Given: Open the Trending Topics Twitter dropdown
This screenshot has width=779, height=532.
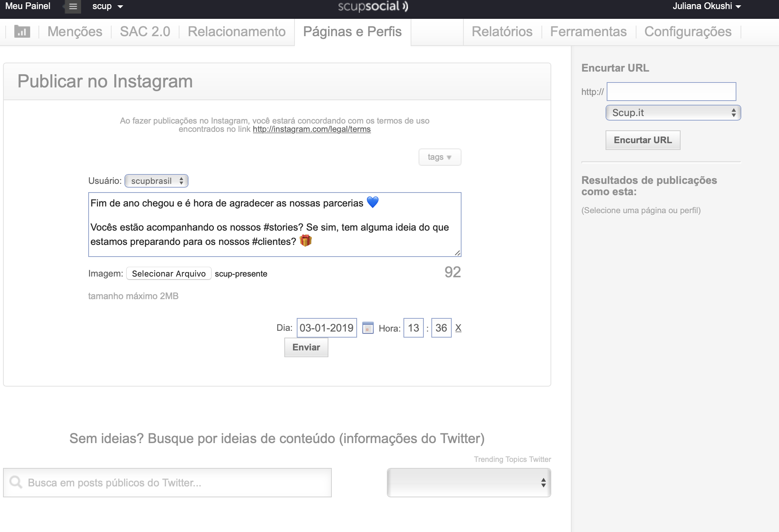Looking at the screenshot, I should (x=469, y=483).
